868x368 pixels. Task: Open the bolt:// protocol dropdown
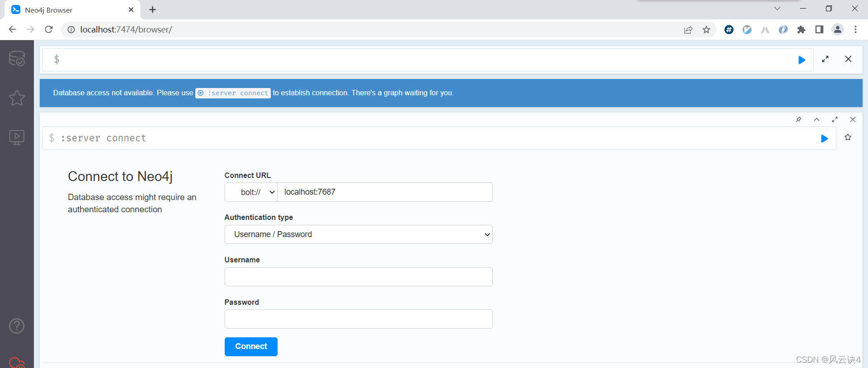click(251, 192)
